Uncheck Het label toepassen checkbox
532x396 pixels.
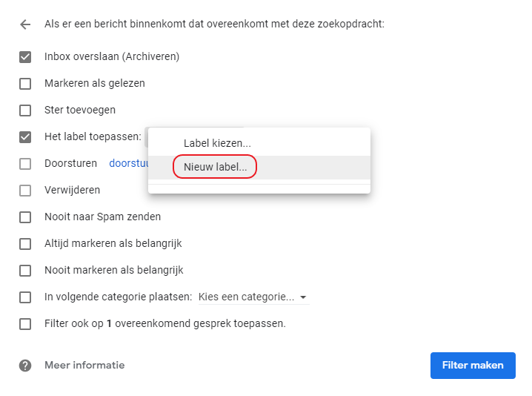coord(25,136)
